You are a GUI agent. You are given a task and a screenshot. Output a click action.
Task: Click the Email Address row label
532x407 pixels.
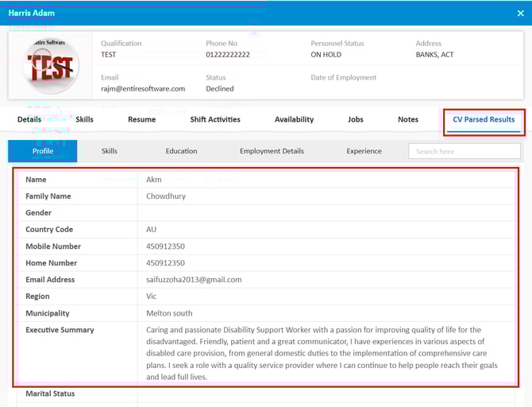[x=50, y=280]
